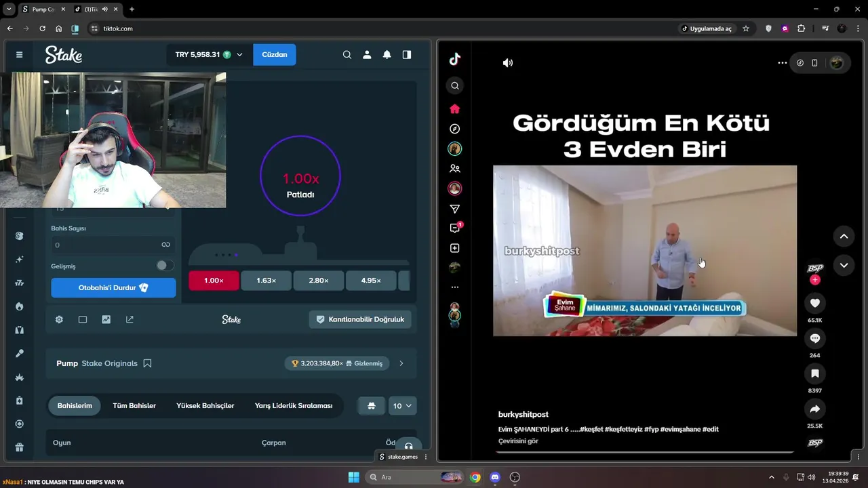Image resolution: width=868 pixels, height=488 pixels.
Task: Toggle Gelişmiş advanced switch
Action: pyautogui.click(x=165, y=266)
